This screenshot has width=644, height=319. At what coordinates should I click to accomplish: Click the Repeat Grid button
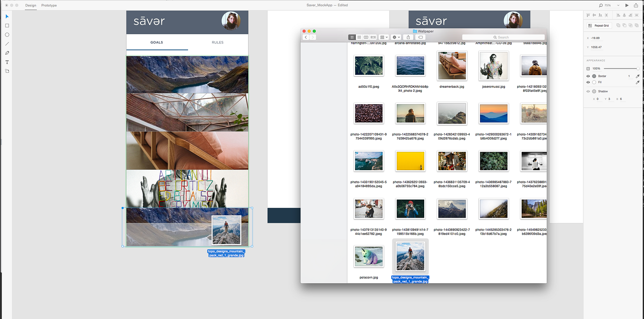pos(599,25)
